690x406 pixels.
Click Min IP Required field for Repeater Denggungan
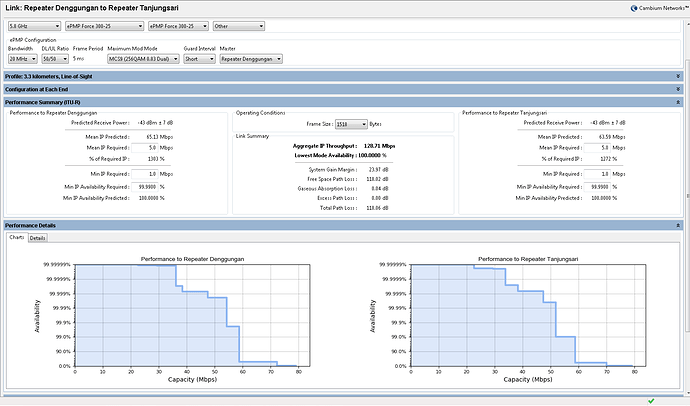145,174
